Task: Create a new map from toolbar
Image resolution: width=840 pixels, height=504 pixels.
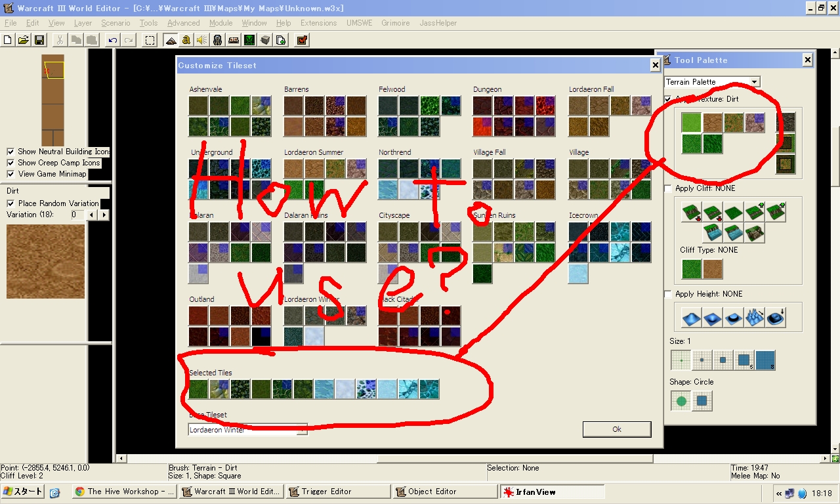Action: coord(8,40)
